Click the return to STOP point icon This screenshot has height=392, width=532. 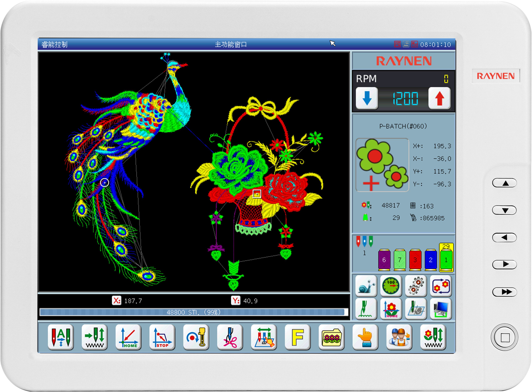162,337
